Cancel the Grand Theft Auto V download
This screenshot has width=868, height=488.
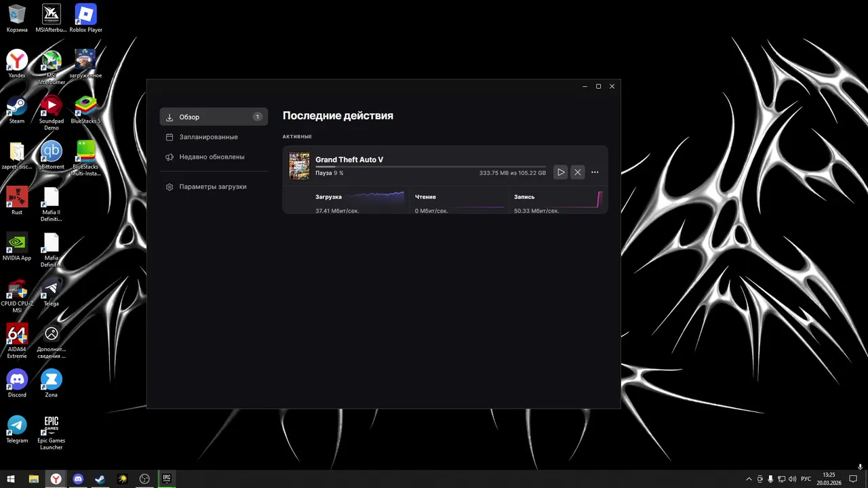tap(578, 172)
